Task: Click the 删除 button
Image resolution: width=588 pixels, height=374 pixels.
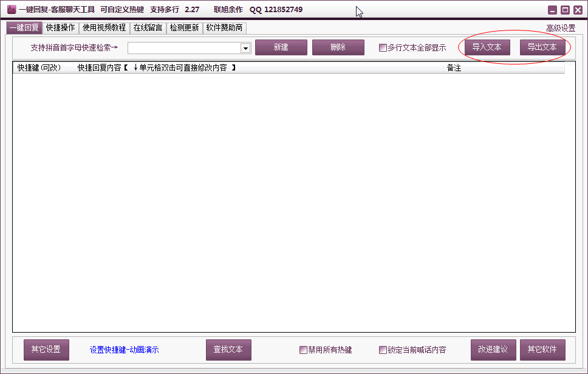Action: pyautogui.click(x=338, y=47)
